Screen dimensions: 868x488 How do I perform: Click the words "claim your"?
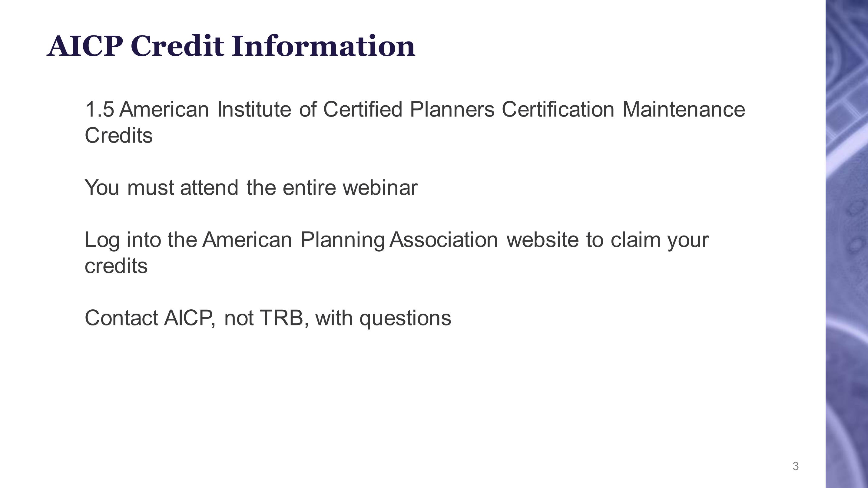(659, 240)
